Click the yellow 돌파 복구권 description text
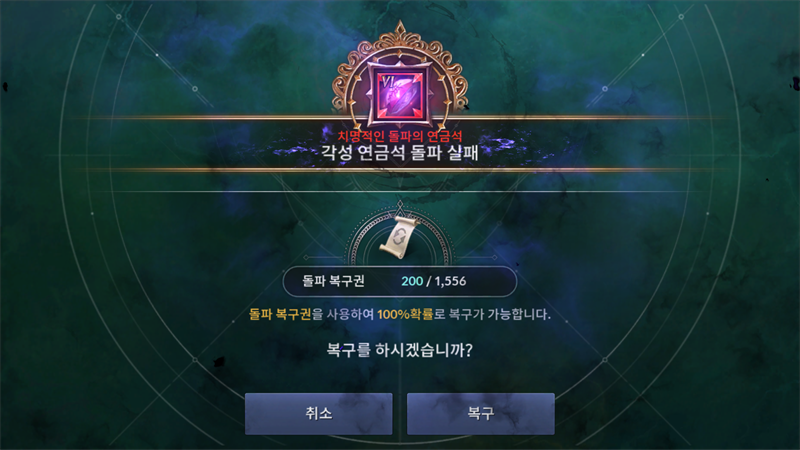This screenshot has width=800, height=450. [280, 314]
